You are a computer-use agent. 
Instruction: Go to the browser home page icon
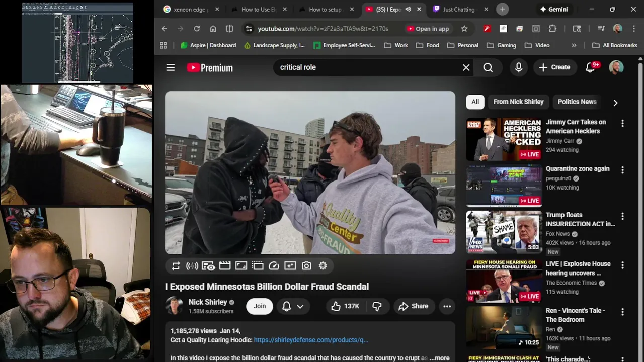213,29
